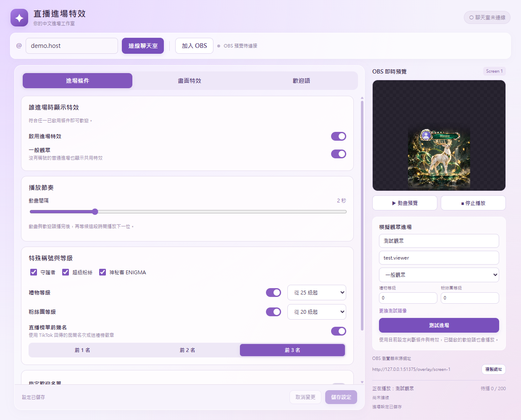Click the 動畫間隔 slider handle
Image resolution: width=521 pixels, height=420 pixels.
click(95, 212)
